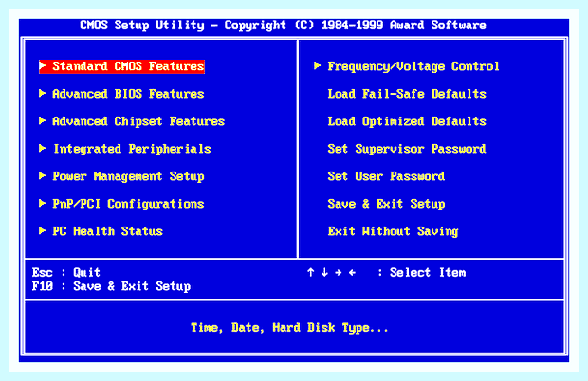Choose Load Optimized Defaults
This screenshot has width=588, height=381.
(407, 121)
